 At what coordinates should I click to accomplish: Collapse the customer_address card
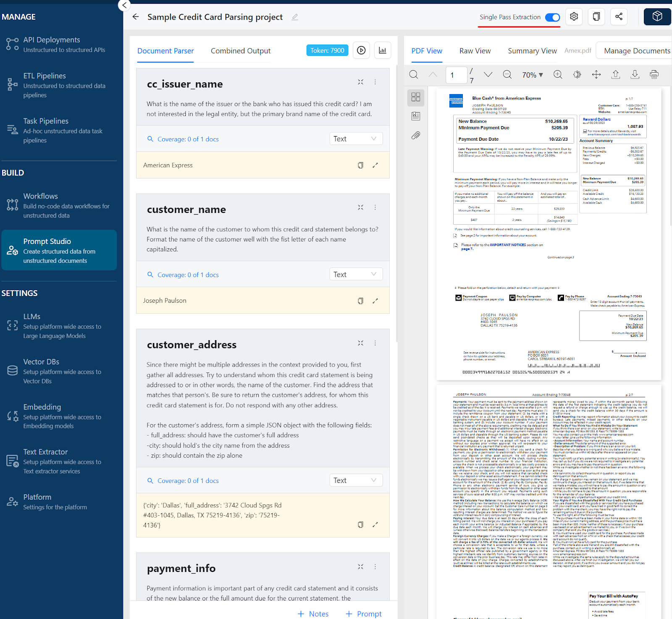pos(360,343)
